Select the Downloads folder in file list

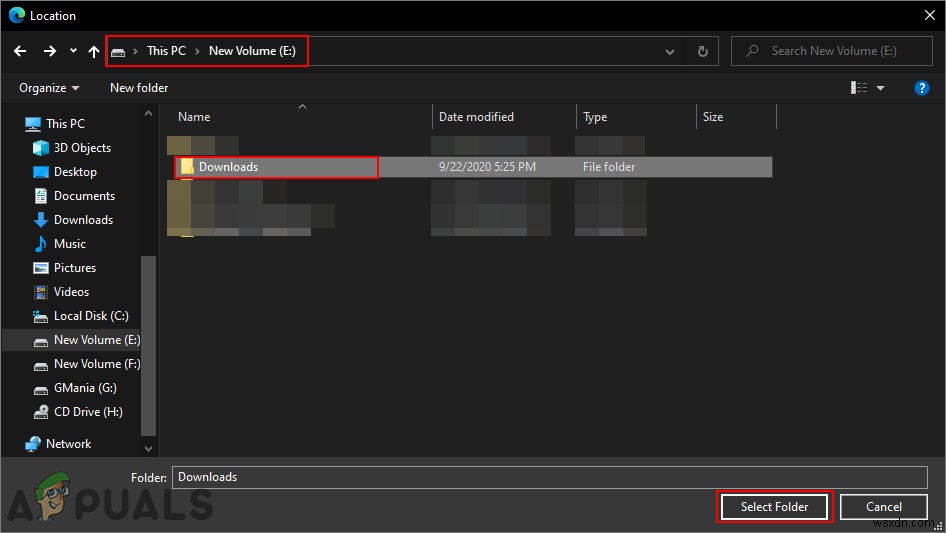pos(473,167)
